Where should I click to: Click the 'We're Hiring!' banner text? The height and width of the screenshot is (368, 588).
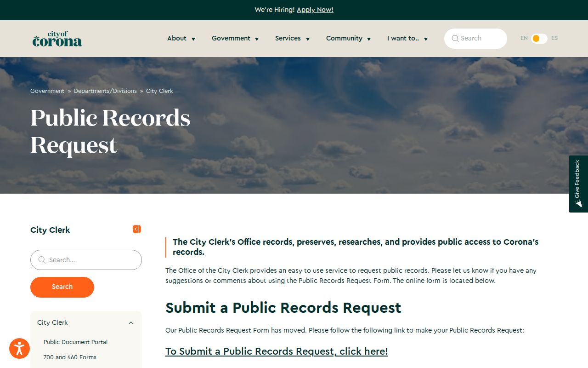pos(275,10)
